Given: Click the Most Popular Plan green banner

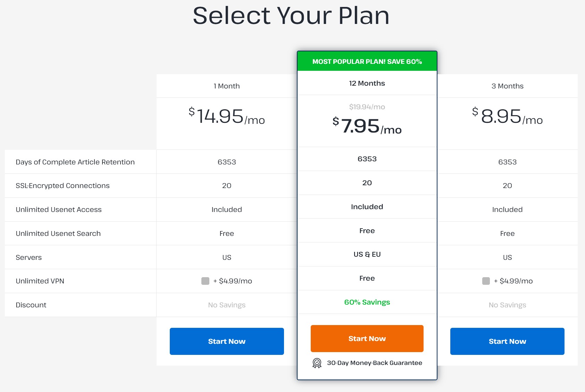Looking at the screenshot, I should tap(367, 61).
